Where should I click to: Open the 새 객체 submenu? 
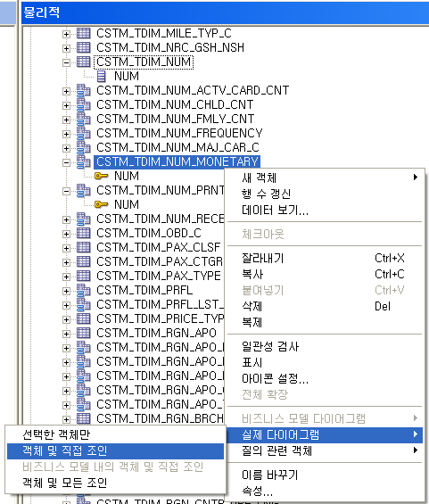[x=325, y=178]
